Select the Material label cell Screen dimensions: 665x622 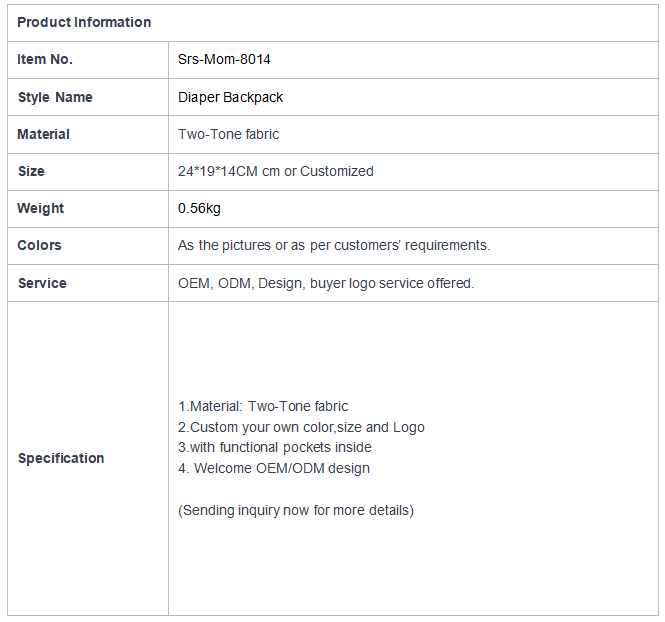(88, 134)
